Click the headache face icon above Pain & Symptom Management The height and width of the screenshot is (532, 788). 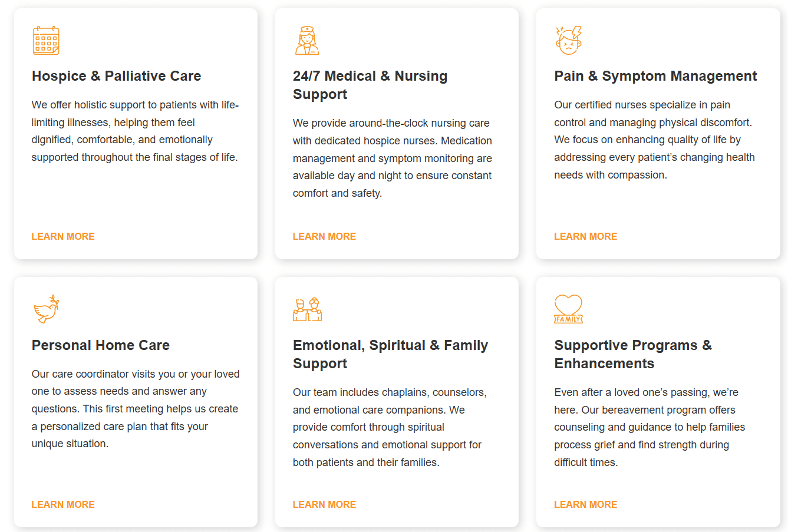tap(569, 41)
